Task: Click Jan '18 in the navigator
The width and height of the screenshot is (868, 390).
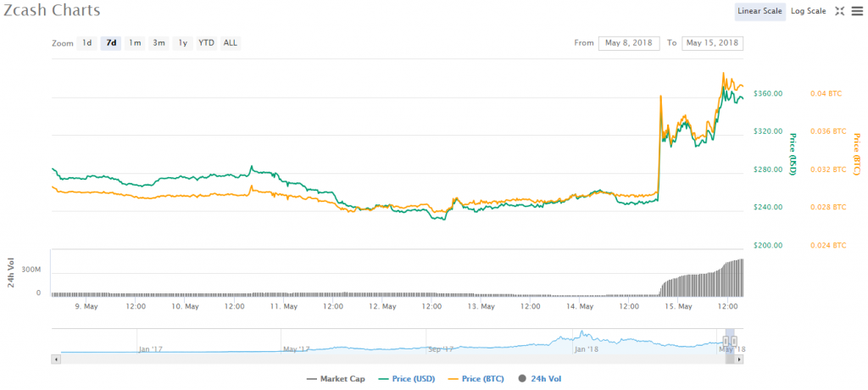Action: [587, 349]
